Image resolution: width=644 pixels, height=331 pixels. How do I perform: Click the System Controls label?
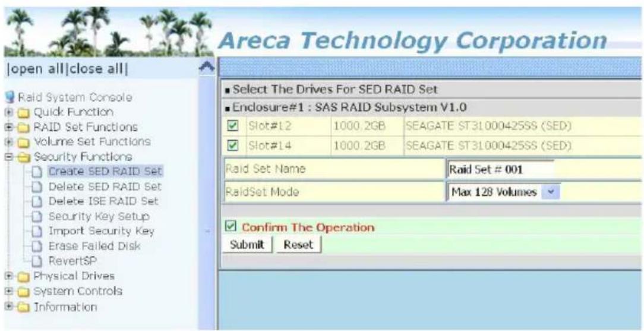click(x=78, y=291)
